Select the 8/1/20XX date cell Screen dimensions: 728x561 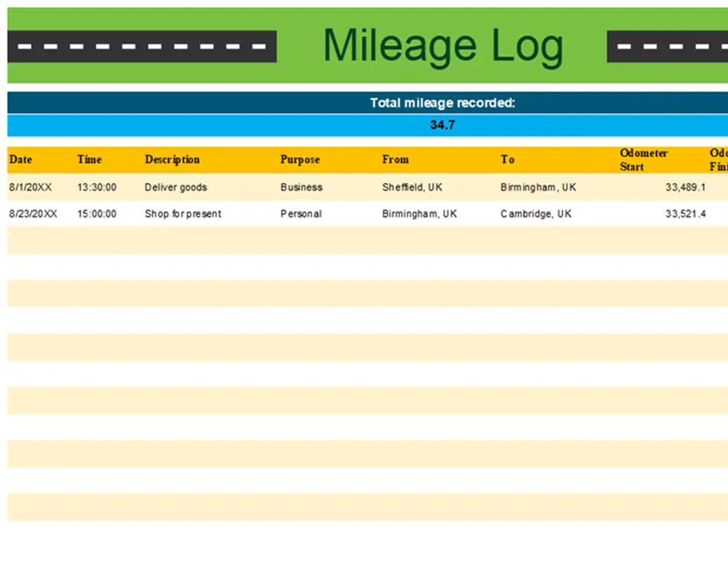(30, 187)
